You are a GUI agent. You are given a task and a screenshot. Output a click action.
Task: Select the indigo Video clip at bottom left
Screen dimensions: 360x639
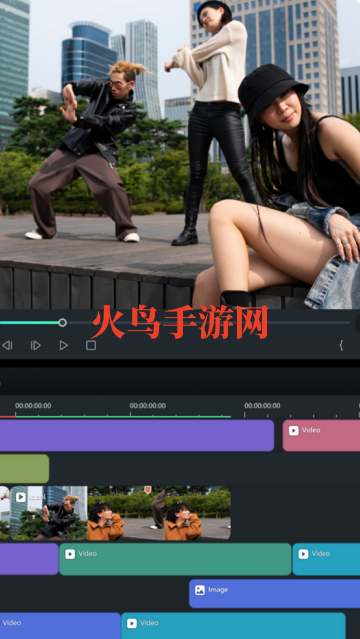point(60,627)
